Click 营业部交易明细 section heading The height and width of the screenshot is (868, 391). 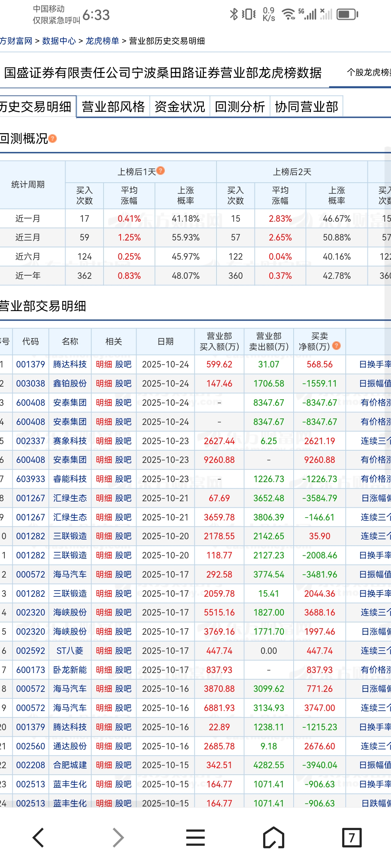click(43, 306)
